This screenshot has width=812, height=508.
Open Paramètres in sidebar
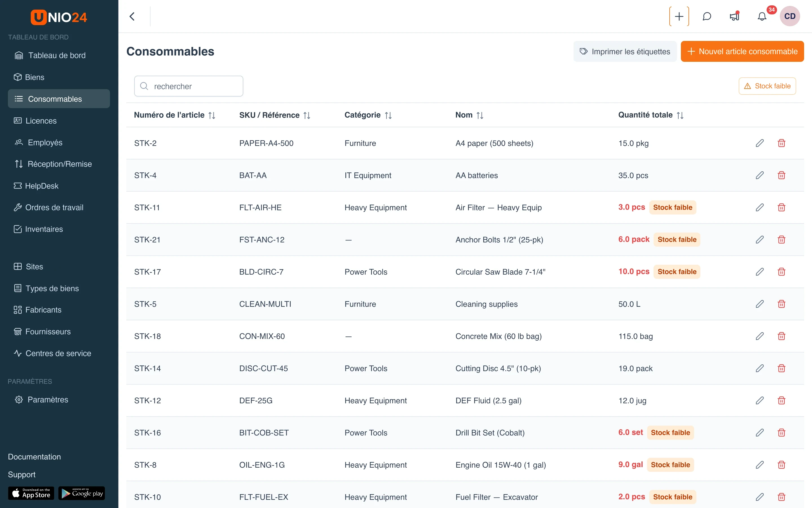click(x=59, y=399)
